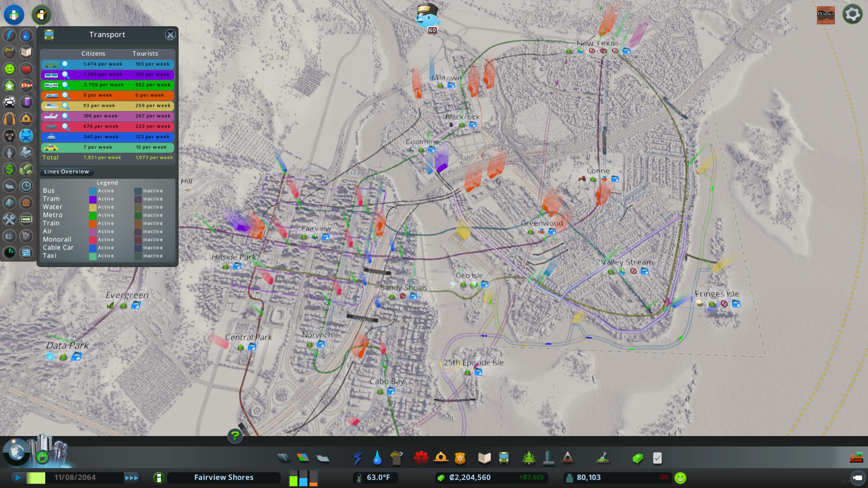Toggle Metro lines visibility magnifier
This screenshot has height=488, width=868.
pyautogui.click(x=65, y=85)
